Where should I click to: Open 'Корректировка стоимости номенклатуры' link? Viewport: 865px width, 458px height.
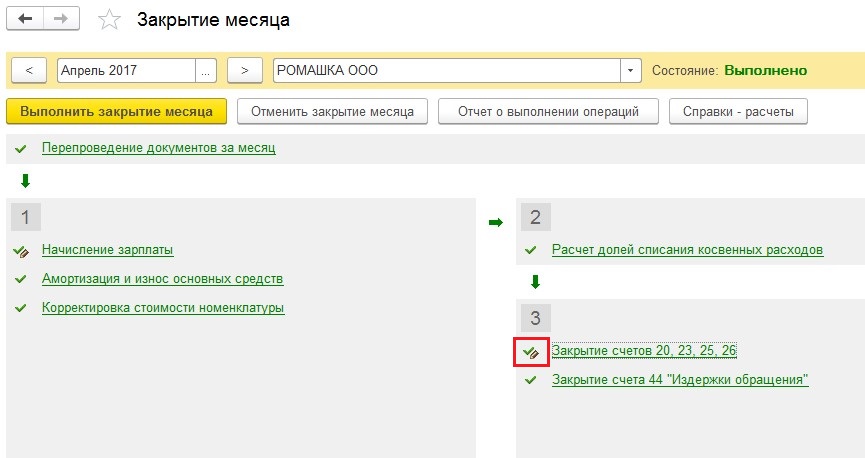tap(163, 308)
